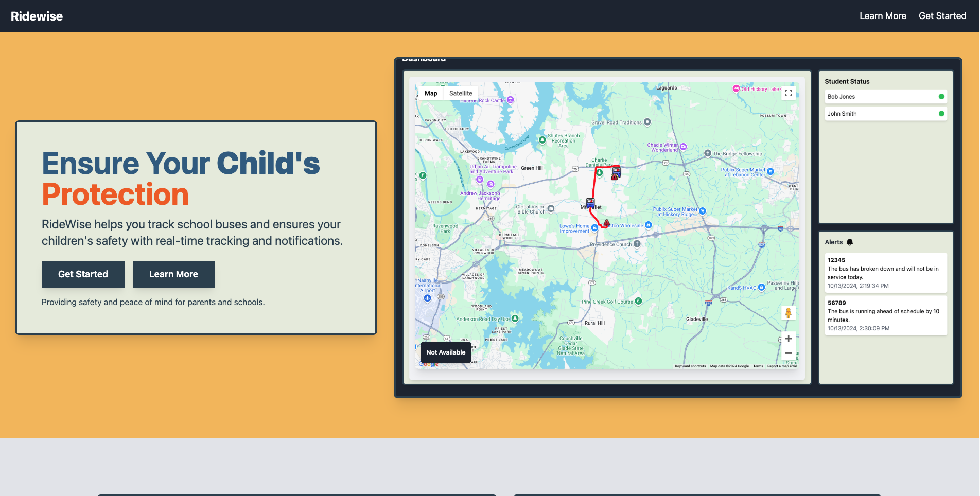
Task: Open Learn More in top navigation
Action: point(883,16)
